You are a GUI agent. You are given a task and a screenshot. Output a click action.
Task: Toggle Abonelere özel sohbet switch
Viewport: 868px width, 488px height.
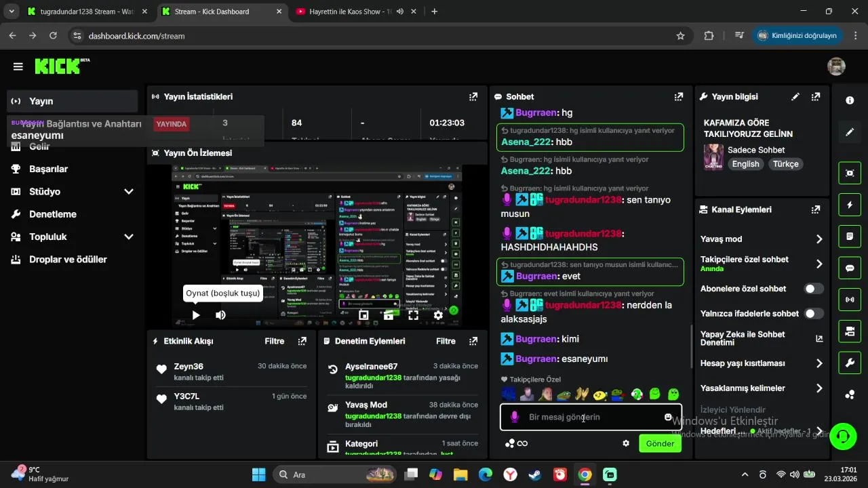click(x=814, y=289)
